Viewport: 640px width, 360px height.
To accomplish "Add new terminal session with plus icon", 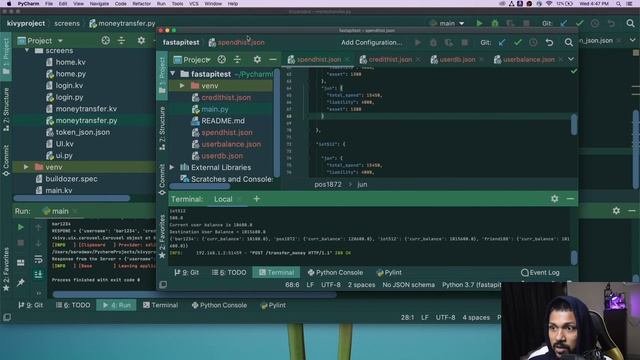I will [256, 199].
